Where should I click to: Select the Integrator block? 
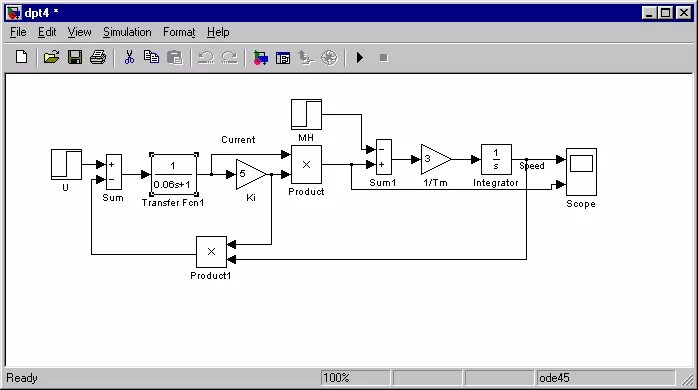coord(496,159)
